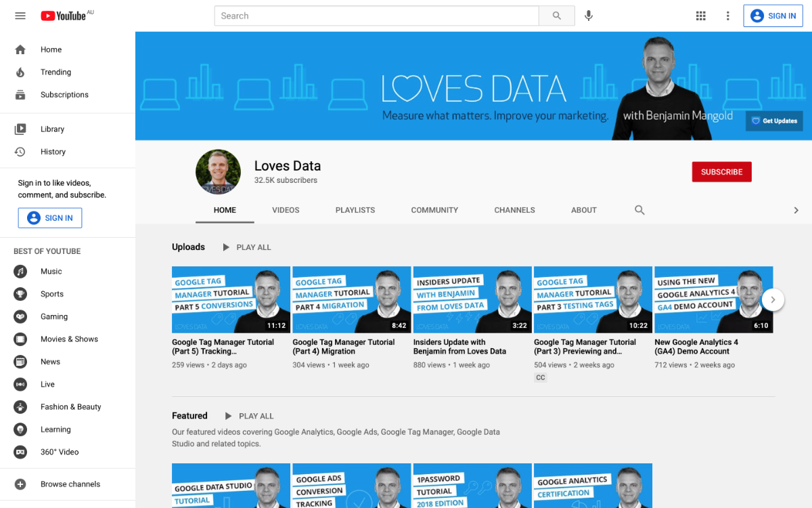Open the Playlists tab
The height and width of the screenshot is (508, 812).
click(x=355, y=210)
